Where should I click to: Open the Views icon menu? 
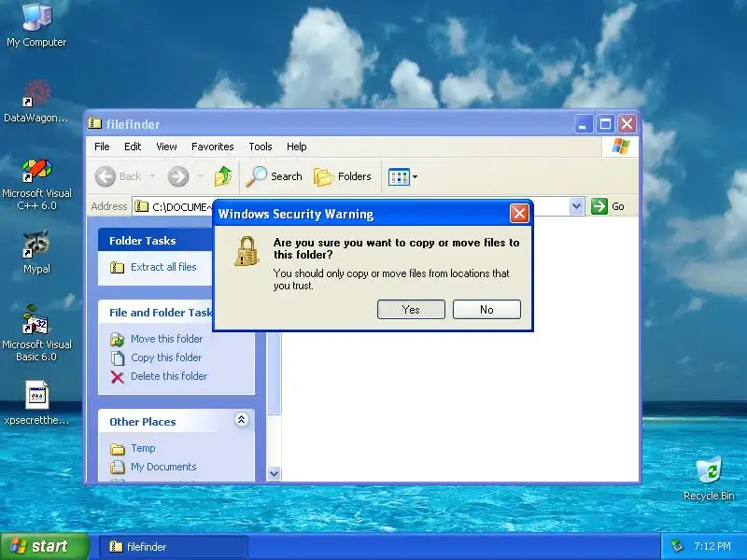pyautogui.click(x=402, y=176)
